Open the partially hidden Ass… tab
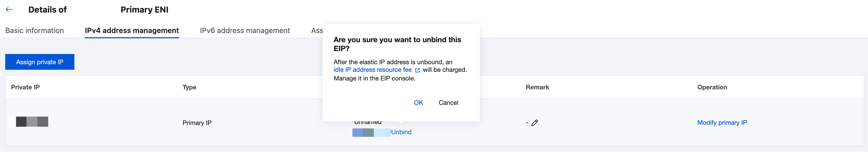Viewport: 868px width, 152px height. pos(317,31)
